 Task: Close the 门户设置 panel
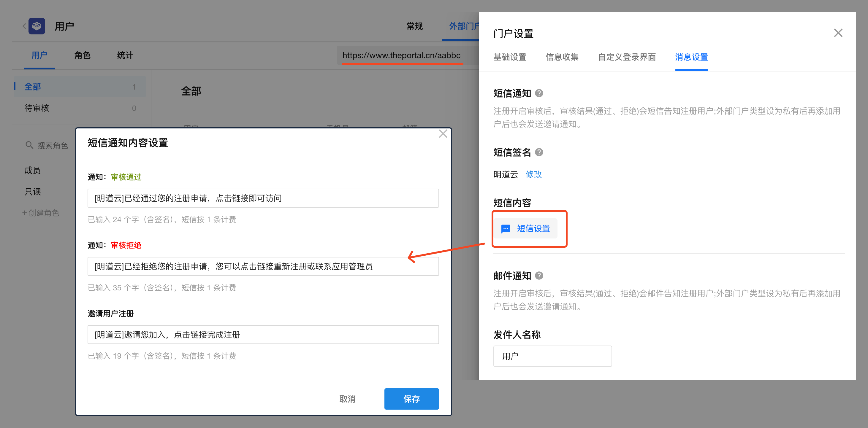838,33
